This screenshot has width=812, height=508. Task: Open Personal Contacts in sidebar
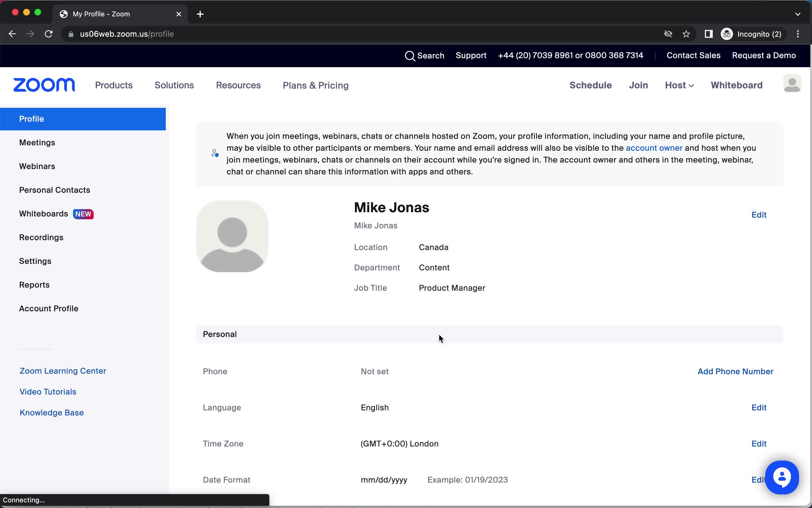tap(55, 190)
